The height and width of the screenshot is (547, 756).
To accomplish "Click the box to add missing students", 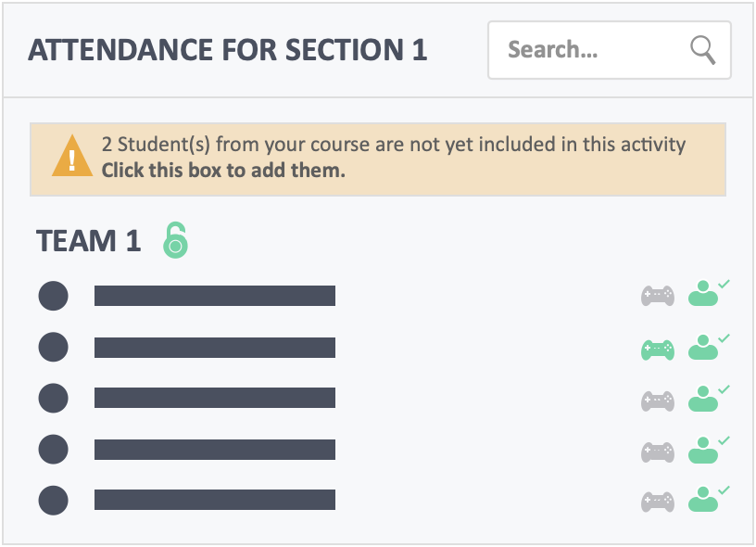I will point(378,159).
